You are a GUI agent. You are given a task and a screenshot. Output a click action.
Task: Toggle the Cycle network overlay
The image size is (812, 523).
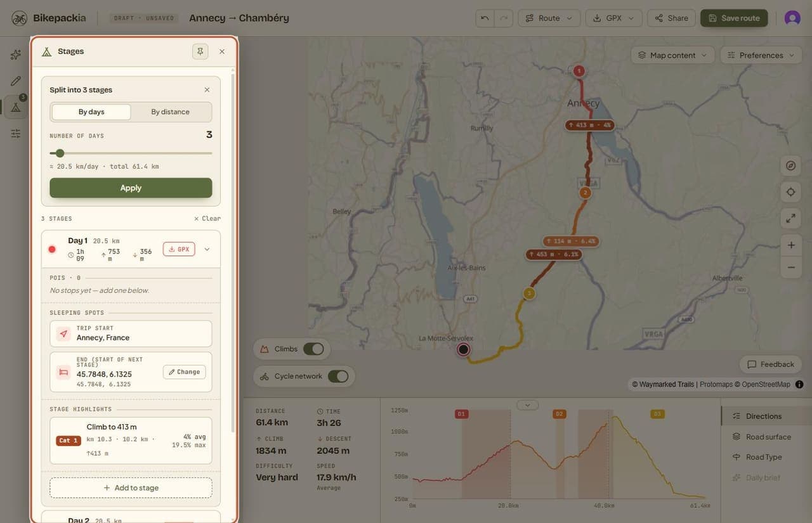click(x=338, y=376)
